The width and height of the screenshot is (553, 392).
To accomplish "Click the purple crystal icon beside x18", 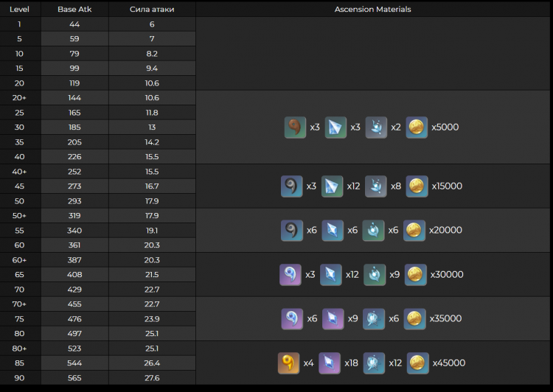I will (330, 363).
